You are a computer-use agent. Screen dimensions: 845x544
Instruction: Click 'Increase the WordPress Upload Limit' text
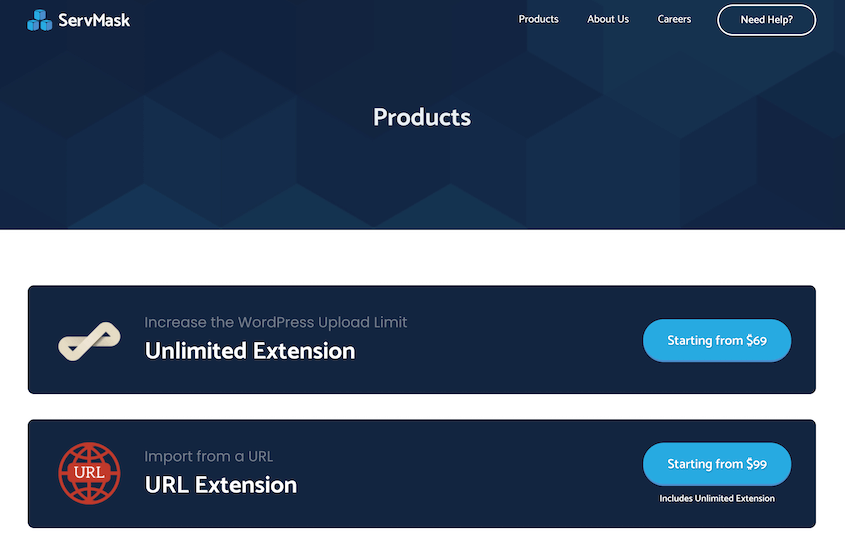click(276, 322)
